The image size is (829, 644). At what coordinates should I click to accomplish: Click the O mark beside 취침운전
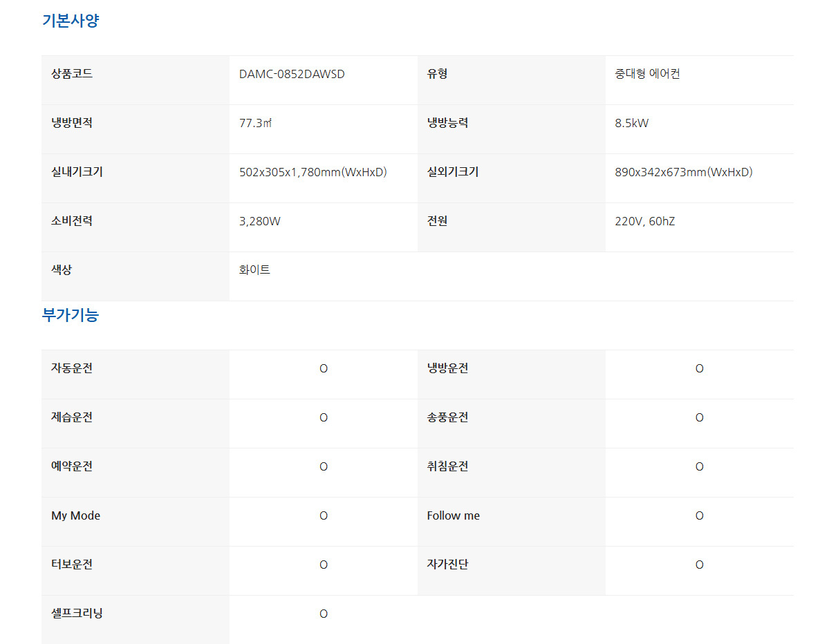(x=699, y=467)
